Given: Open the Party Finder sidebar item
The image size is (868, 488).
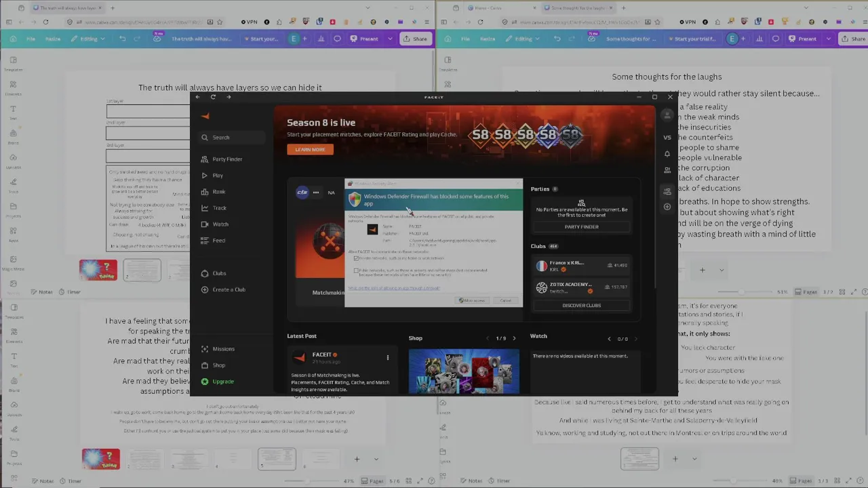Looking at the screenshot, I should 222,159.
